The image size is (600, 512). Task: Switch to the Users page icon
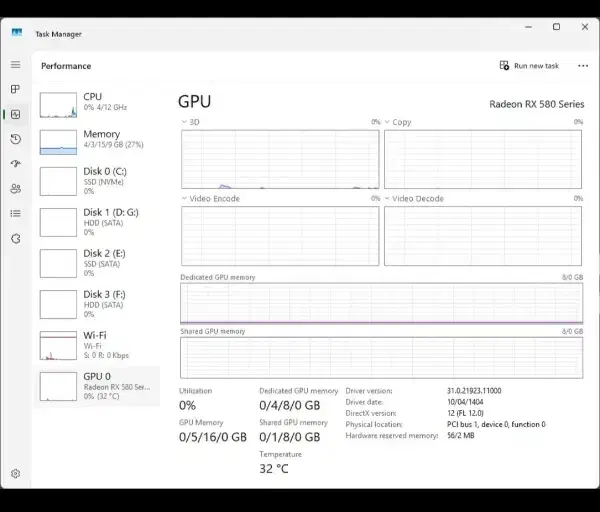15,188
